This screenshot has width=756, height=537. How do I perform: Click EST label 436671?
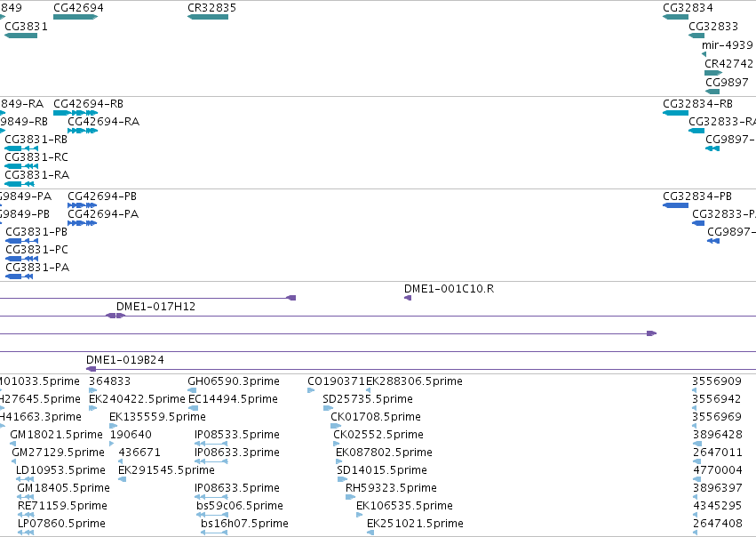click(139, 453)
